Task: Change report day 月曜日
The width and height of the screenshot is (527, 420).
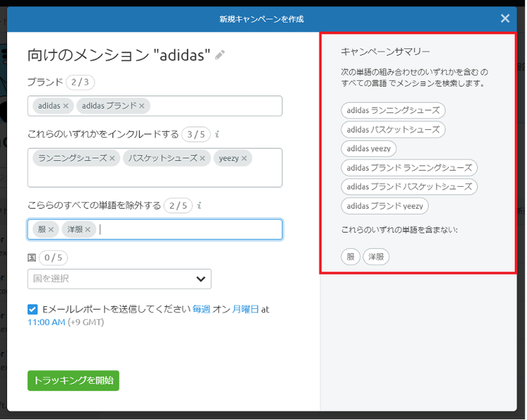Action: coord(246,309)
